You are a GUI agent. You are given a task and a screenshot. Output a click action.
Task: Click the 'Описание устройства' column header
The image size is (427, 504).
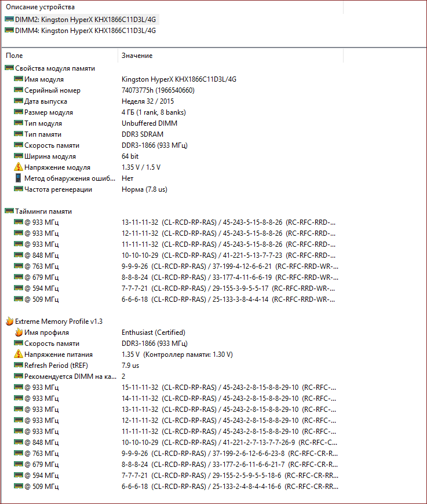pyautogui.click(x=40, y=7)
